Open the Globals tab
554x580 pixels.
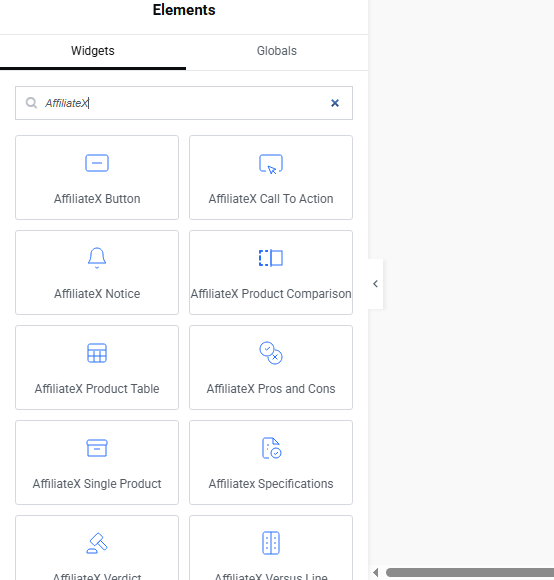coord(277,51)
